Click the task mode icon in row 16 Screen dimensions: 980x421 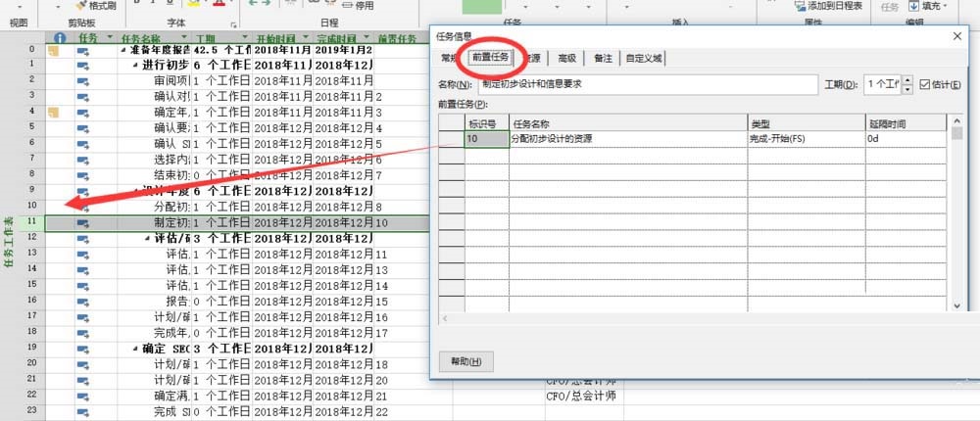(83, 302)
